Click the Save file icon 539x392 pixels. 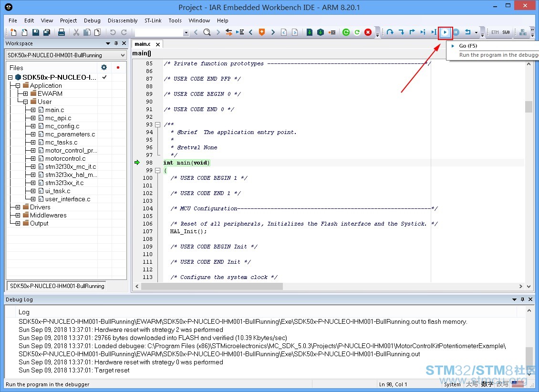point(35,32)
